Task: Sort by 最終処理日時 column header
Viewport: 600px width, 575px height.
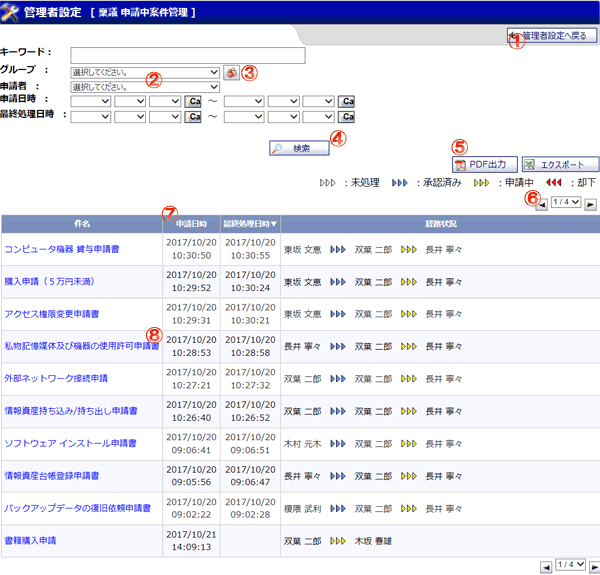Action: 250,224
